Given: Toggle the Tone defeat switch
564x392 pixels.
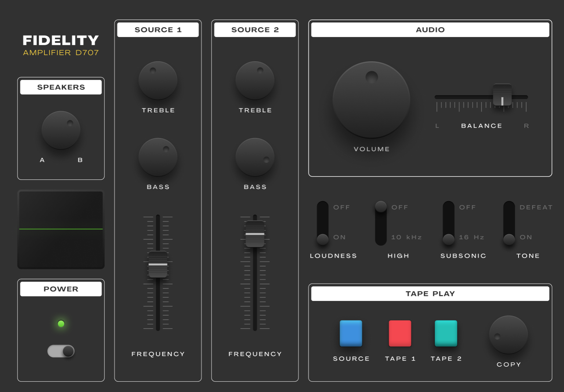Looking at the screenshot, I should (x=509, y=223).
